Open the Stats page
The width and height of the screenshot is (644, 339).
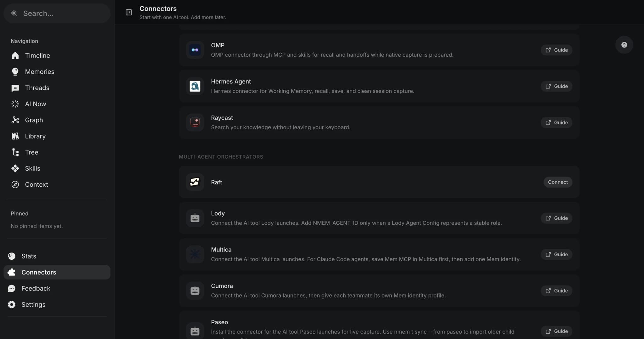point(57,256)
